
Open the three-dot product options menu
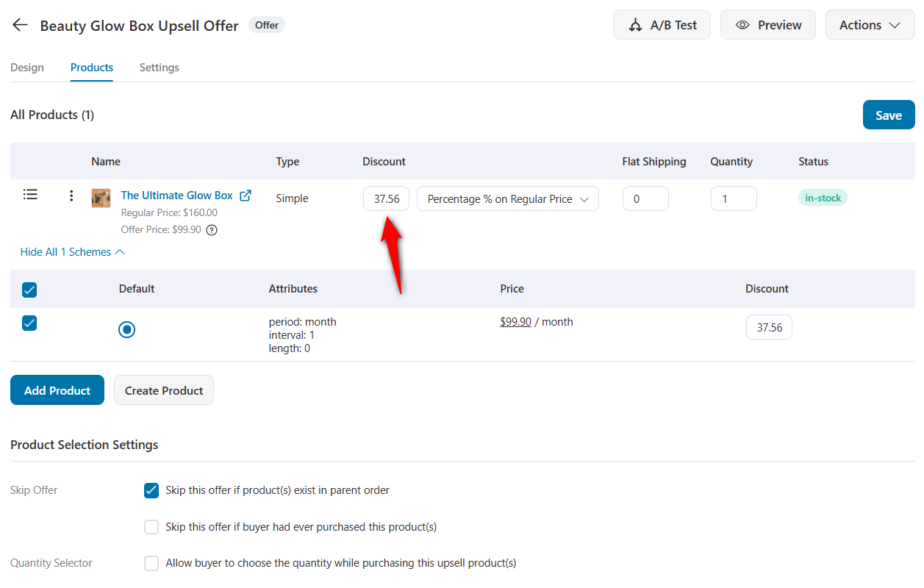tap(71, 196)
